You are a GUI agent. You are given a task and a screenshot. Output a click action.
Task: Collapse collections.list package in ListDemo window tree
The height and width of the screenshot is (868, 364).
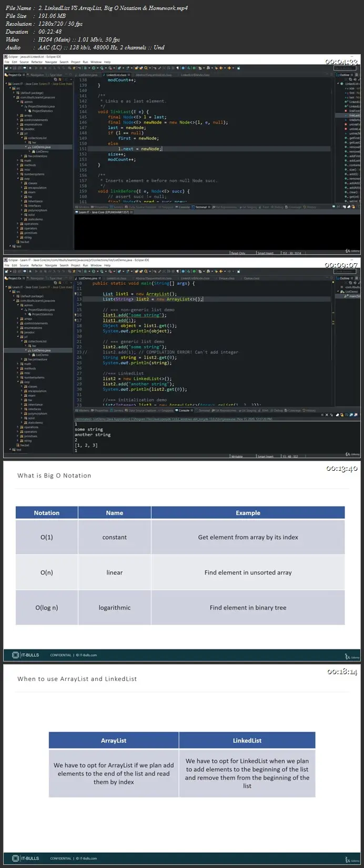pyautogui.click(x=23, y=342)
